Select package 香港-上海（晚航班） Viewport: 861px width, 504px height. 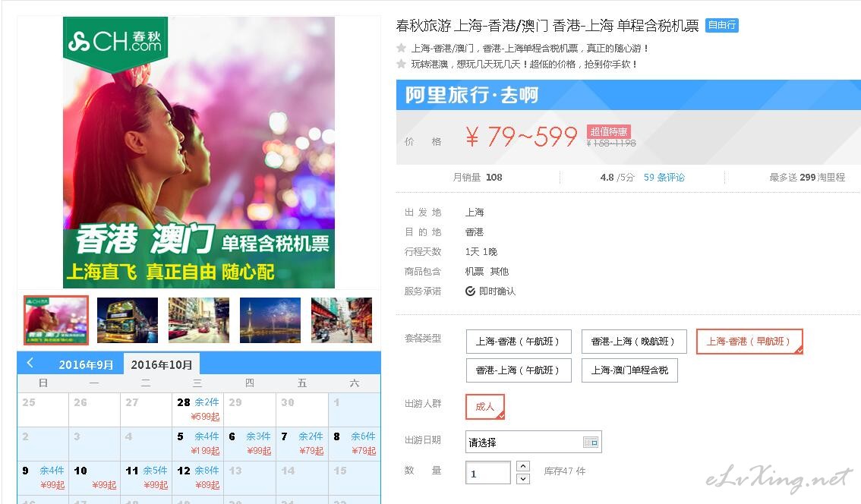(x=634, y=342)
